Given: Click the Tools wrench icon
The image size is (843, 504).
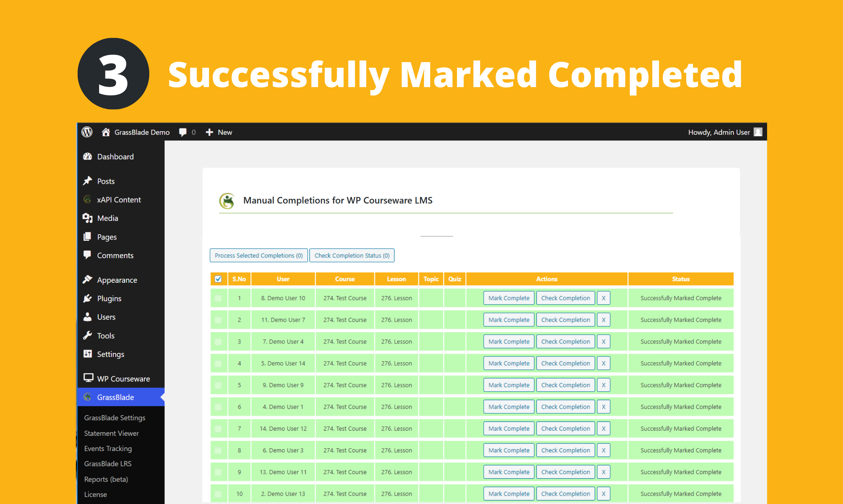Looking at the screenshot, I should 87,335.
